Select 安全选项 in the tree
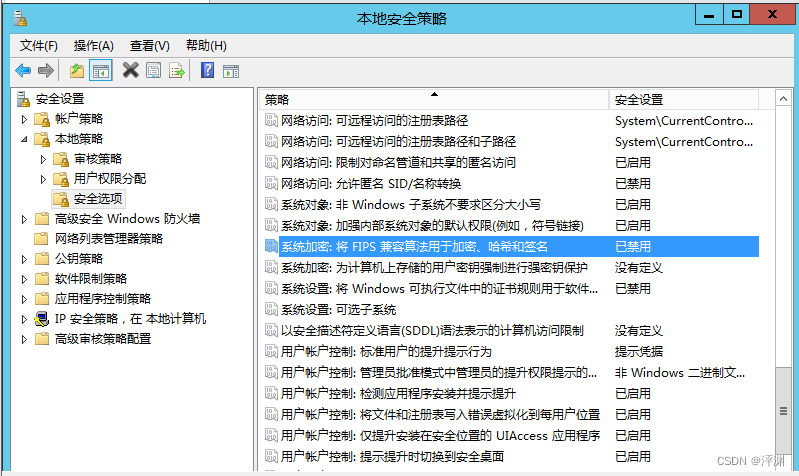 [x=98, y=199]
